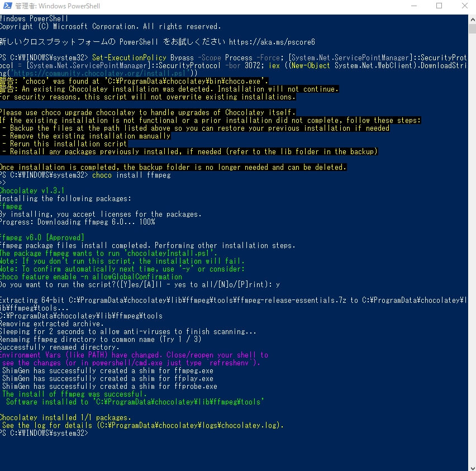476x471 pixels.
Task: Click 'Rerun this installation script' line
Action: [64, 144]
